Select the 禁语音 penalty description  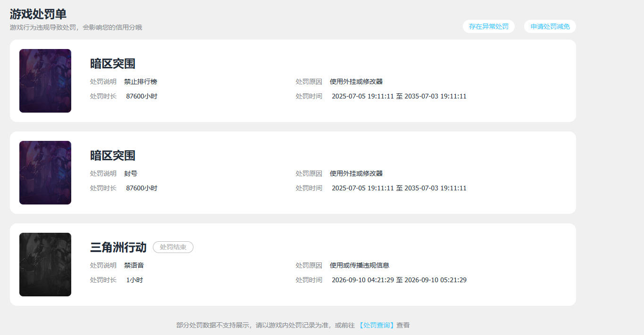[x=134, y=265]
